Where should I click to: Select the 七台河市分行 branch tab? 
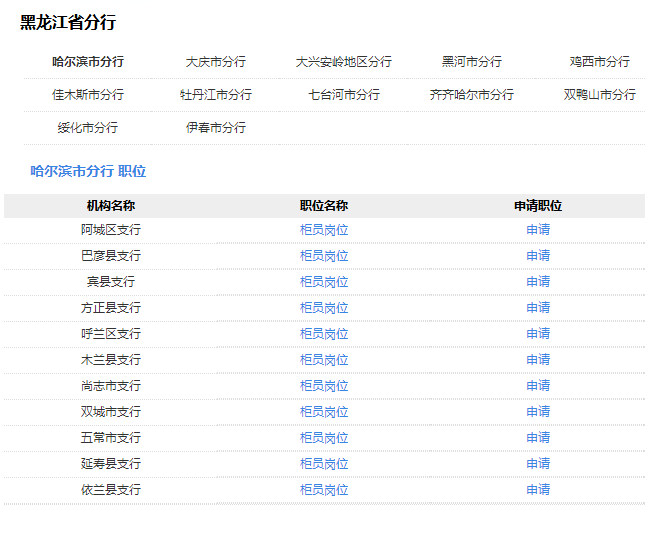[344, 95]
